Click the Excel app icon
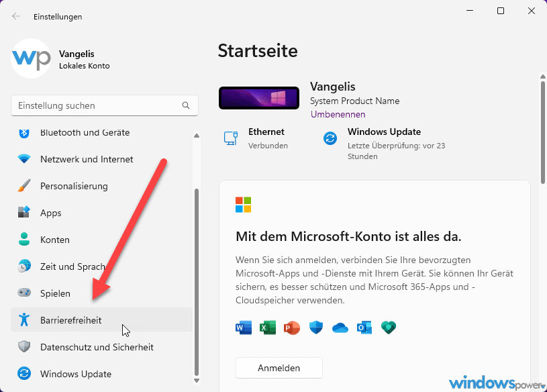Image resolution: width=547 pixels, height=392 pixels. click(x=268, y=328)
